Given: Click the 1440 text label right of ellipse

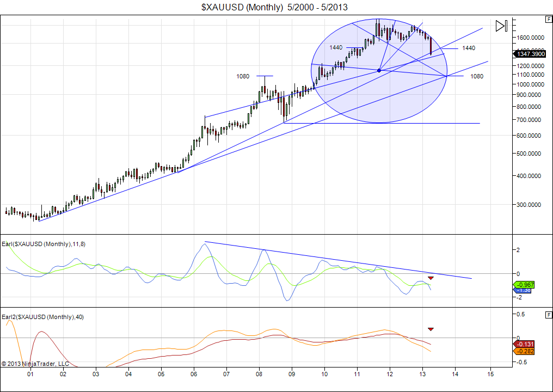Looking at the screenshot, I should click(468, 48).
